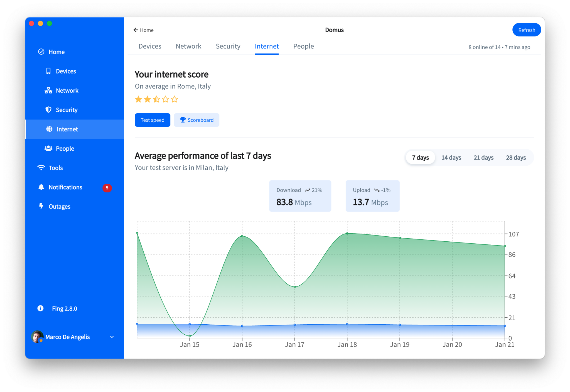Click the Security shield icon in sidebar
The height and width of the screenshot is (392, 570).
(x=48, y=110)
